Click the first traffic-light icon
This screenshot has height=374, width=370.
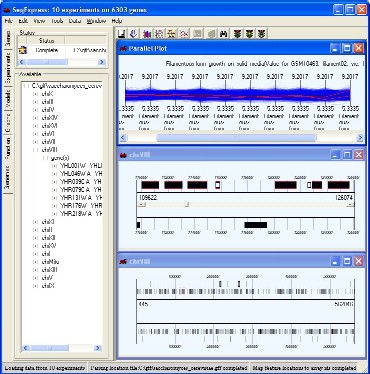tap(237, 33)
